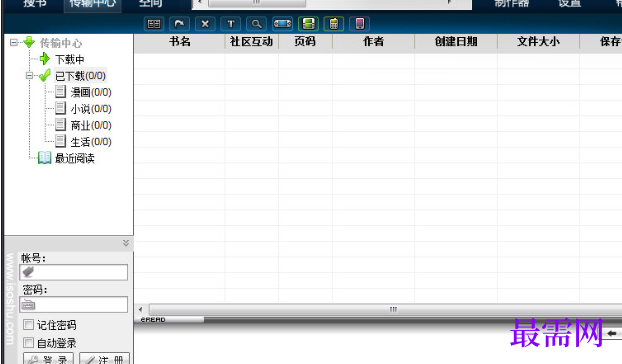
Task: Sort by the 书名 column header
Action: tap(180, 42)
